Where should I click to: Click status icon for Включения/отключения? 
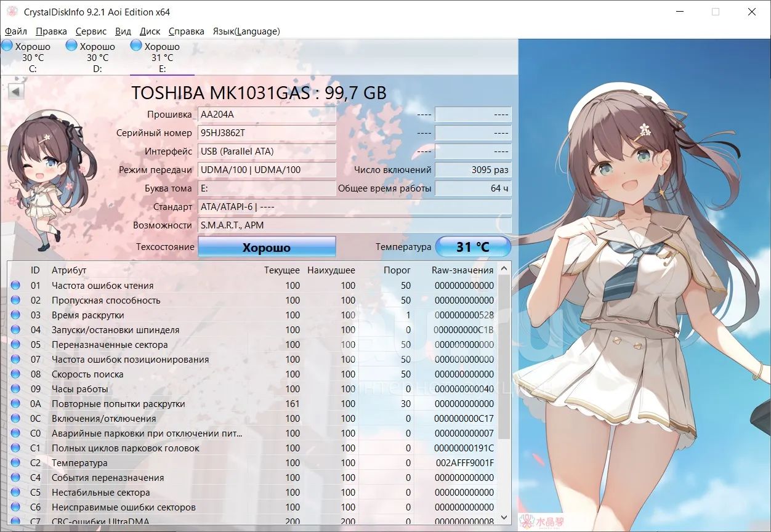pyautogui.click(x=15, y=418)
